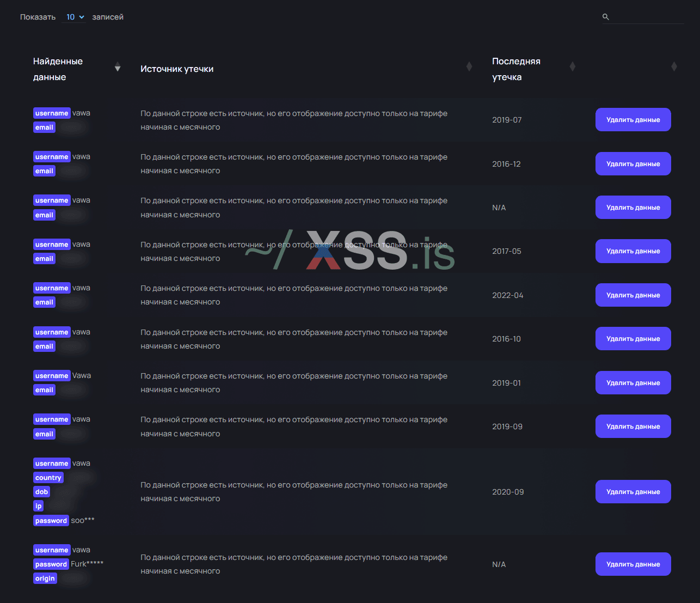Click the date cell 2019-09
The width and height of the screenshot is (700, 603).
(x=507, y=427)
